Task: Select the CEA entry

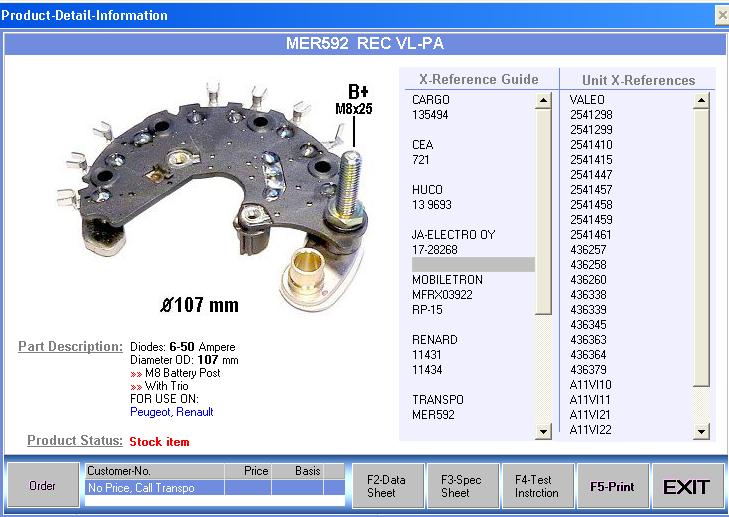Action: pyautogui.click(x=423, y=145)
